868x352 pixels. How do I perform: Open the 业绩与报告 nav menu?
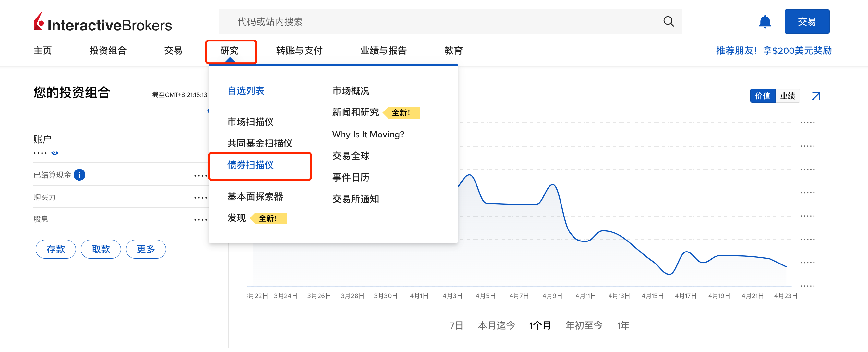pos(383,51)
